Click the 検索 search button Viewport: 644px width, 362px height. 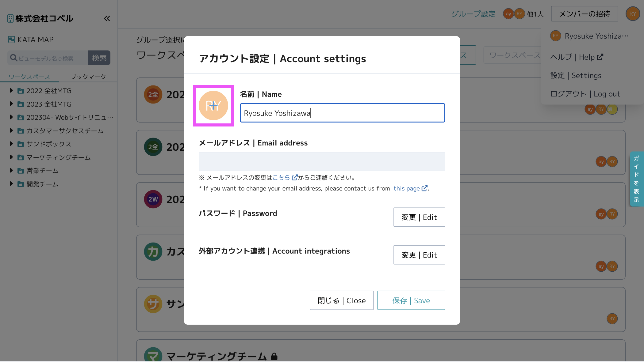click(99, 58)
